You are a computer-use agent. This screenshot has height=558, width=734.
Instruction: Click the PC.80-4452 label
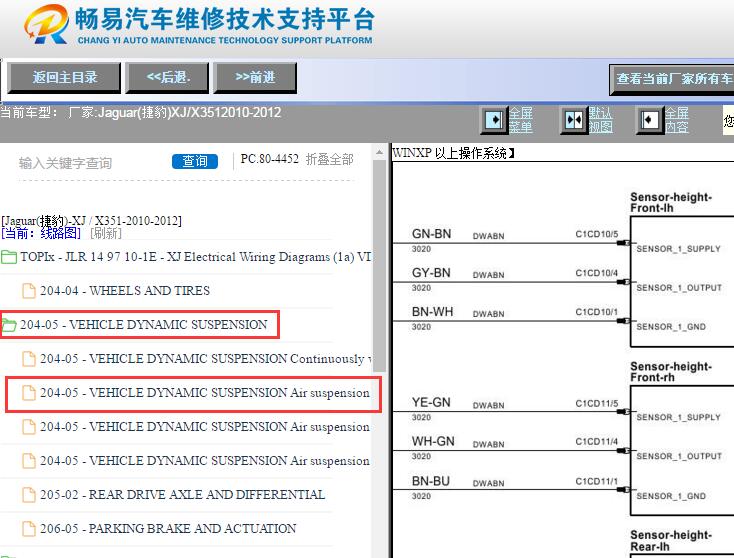270,159
